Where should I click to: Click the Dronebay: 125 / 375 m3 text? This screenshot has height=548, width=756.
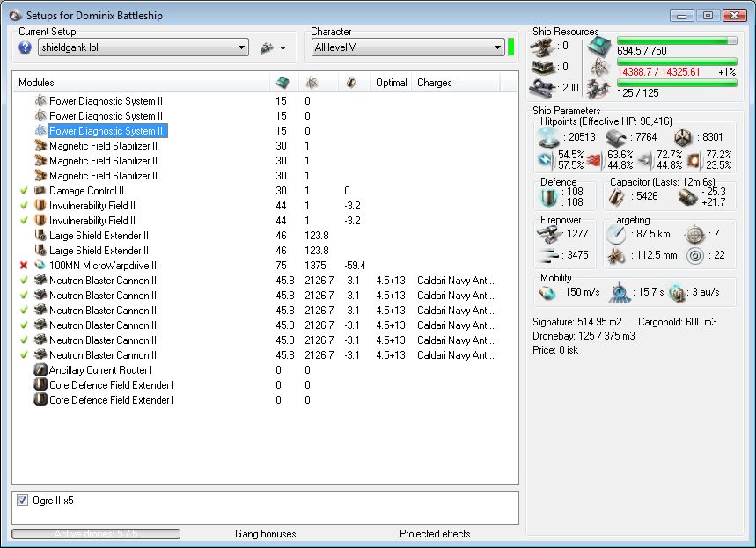coord(584,335)
